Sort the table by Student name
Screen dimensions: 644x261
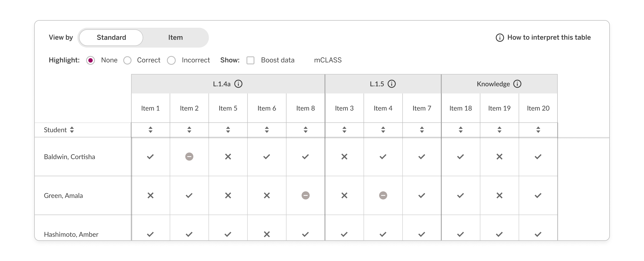pyautogui.click(x=72, y=130)
